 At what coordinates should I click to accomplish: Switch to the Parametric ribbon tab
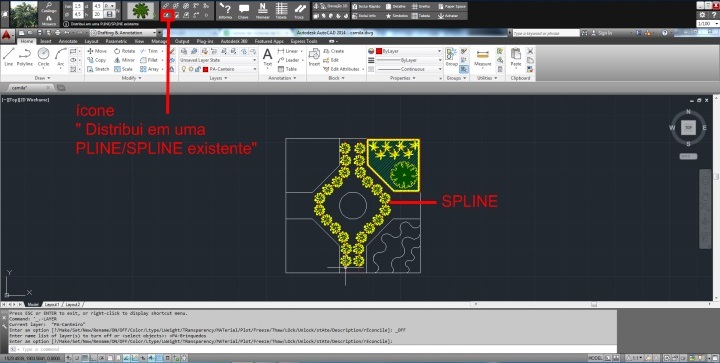[116, 41]
